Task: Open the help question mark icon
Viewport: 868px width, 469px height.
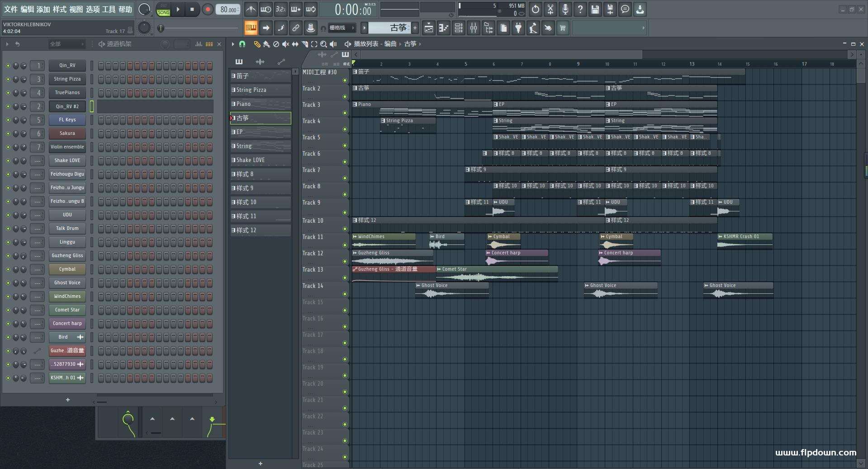Action: click(x=580, y=9)
